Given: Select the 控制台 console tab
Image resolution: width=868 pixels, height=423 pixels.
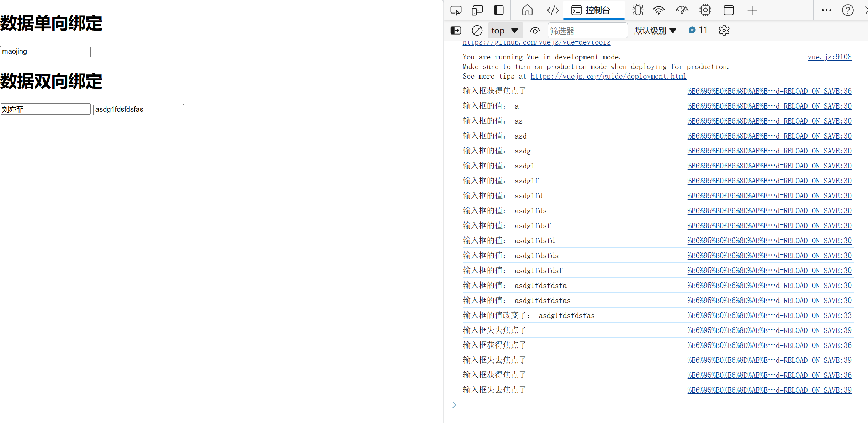Looking at the screenshot, I should pyautogui.click(x=593, y=10).
